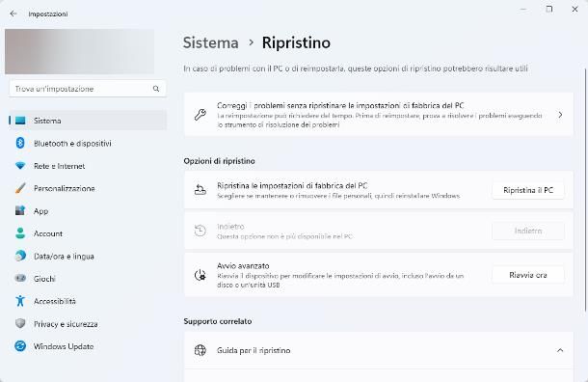588x382 pixels.
Task: Click the reset PC icon
Action: [x=200, y=190]
